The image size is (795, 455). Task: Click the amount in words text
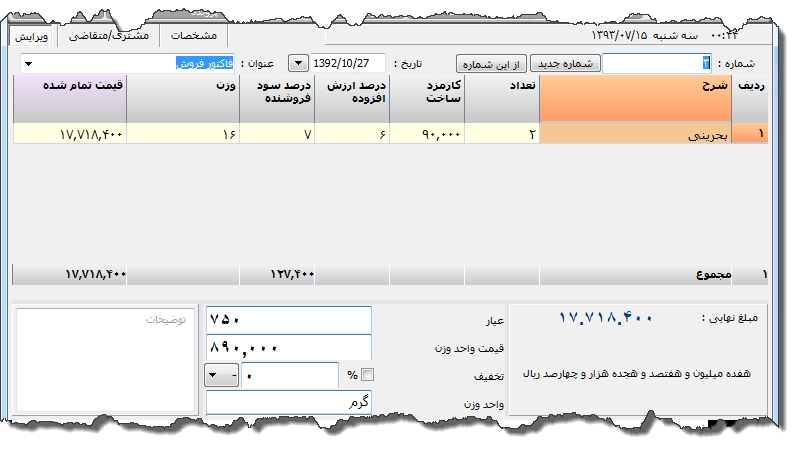[x=636, y=374]
